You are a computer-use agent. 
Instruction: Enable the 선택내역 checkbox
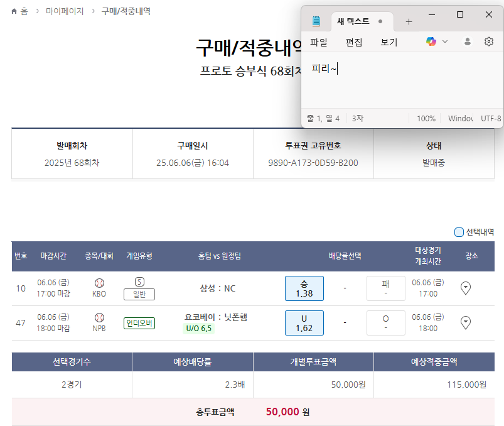point(459,232)
